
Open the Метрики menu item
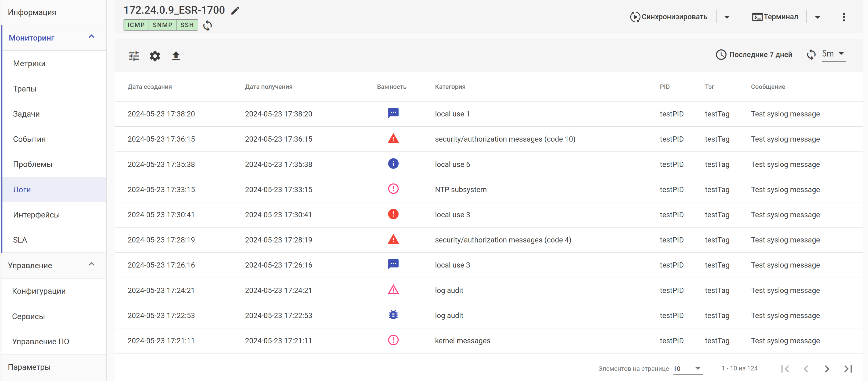(x=29, y=63)
